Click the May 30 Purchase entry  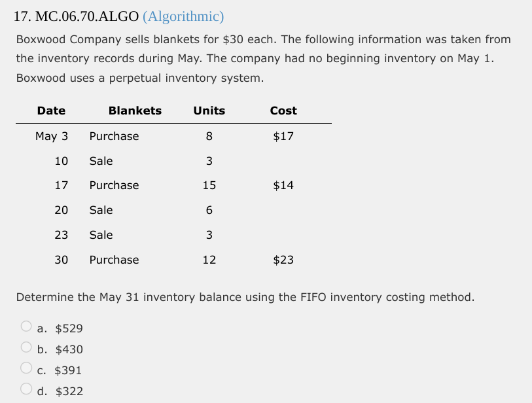pyautogui.click(x=114, y=260)
